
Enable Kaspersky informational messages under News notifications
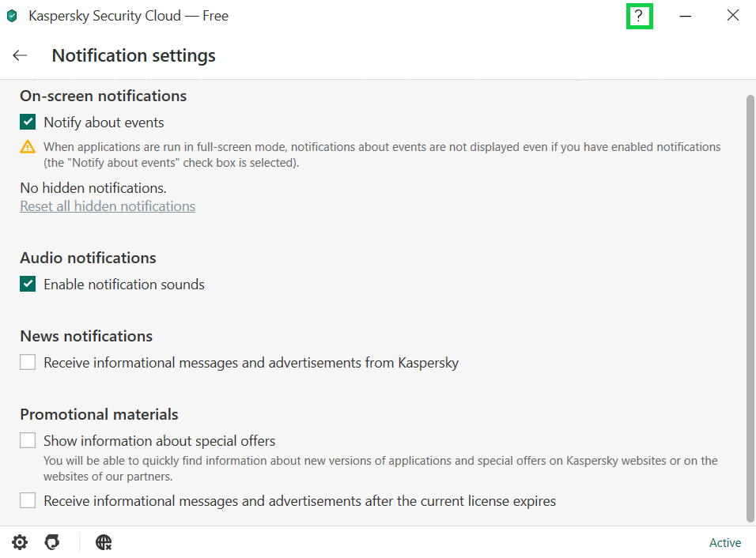(x=28, y=363)
